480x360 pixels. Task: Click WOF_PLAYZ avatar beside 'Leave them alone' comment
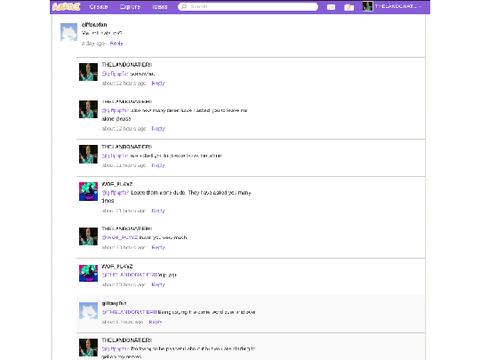tap(88, 191)
